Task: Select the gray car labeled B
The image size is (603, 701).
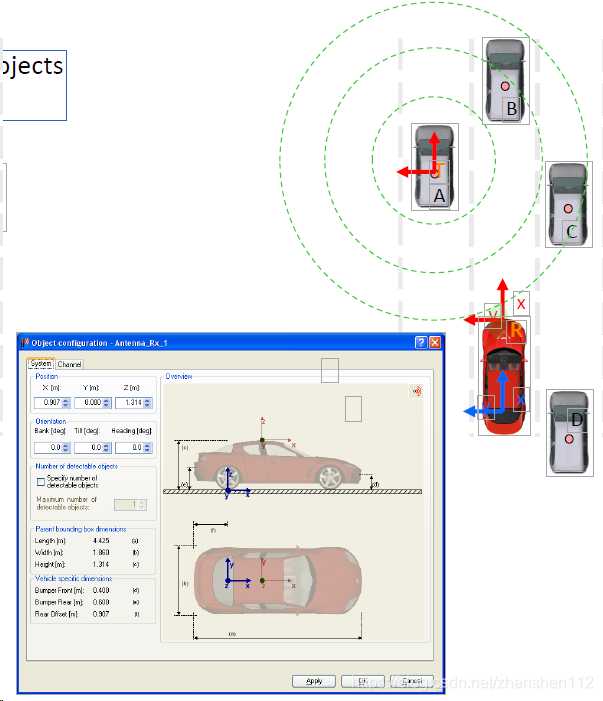Action: 506,81
